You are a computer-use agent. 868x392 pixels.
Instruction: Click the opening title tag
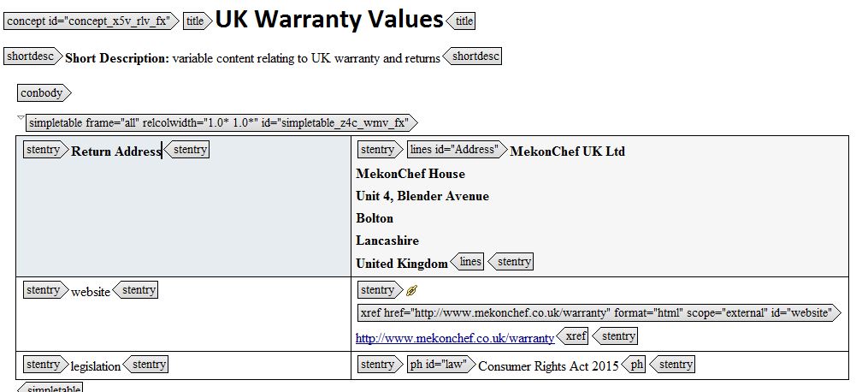(x=196, y=21)
